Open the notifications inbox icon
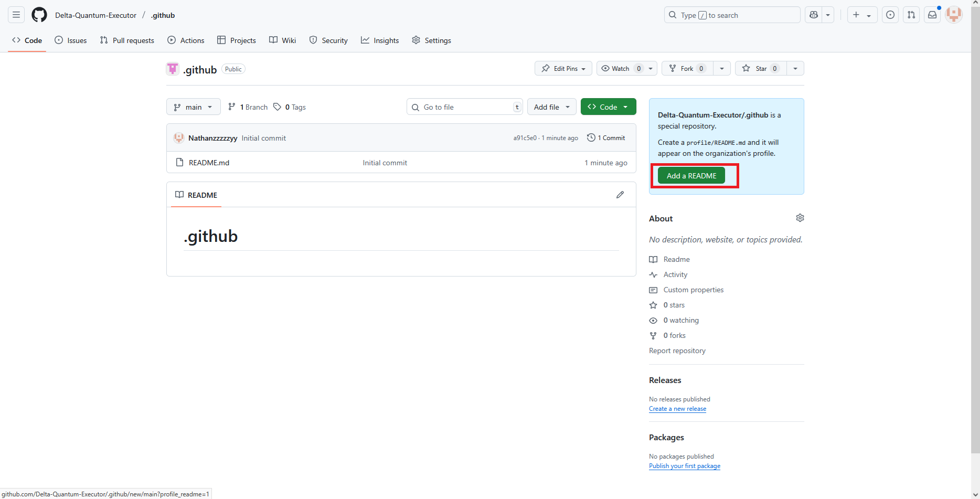This screenshot has width=980, height=499. [932, 15]
